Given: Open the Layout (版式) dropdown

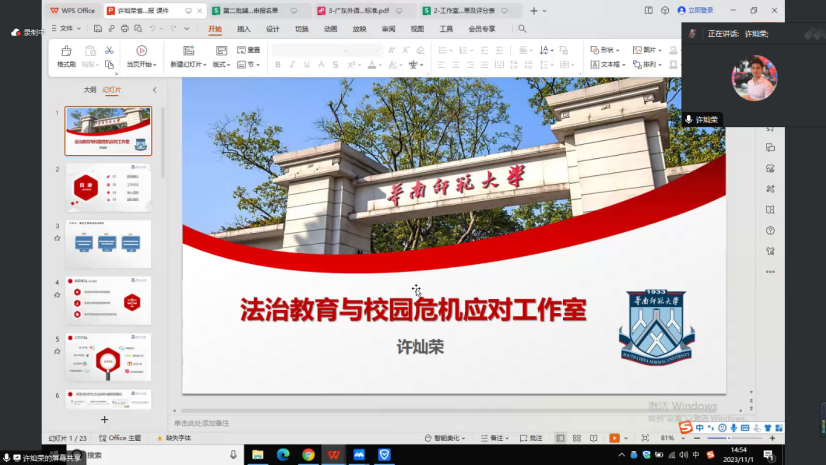Looking at the screenshot, I should point(222,64).
